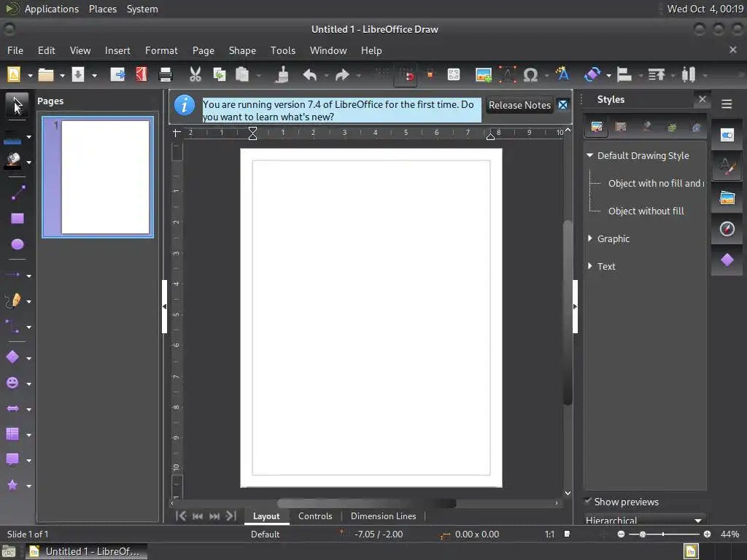Open the Hierarchical filter dropdown
The width and height of the screenshot is (747, 560).
click(x=644, y=520)
